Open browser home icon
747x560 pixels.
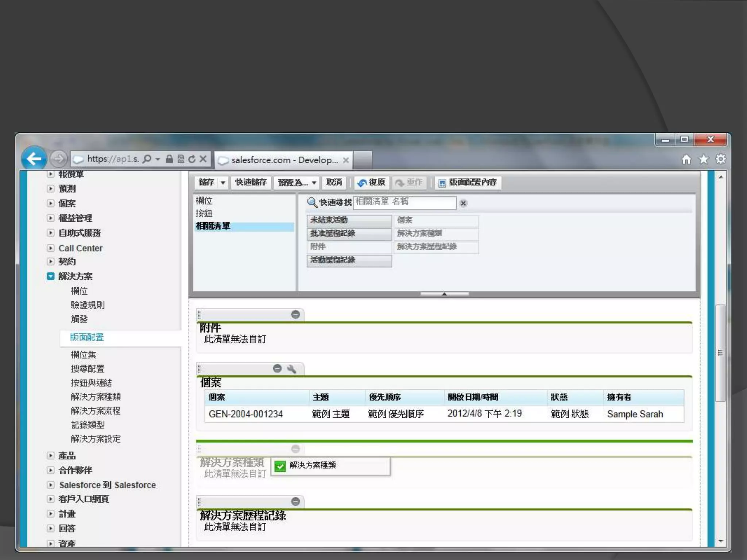tap(686, 159)
